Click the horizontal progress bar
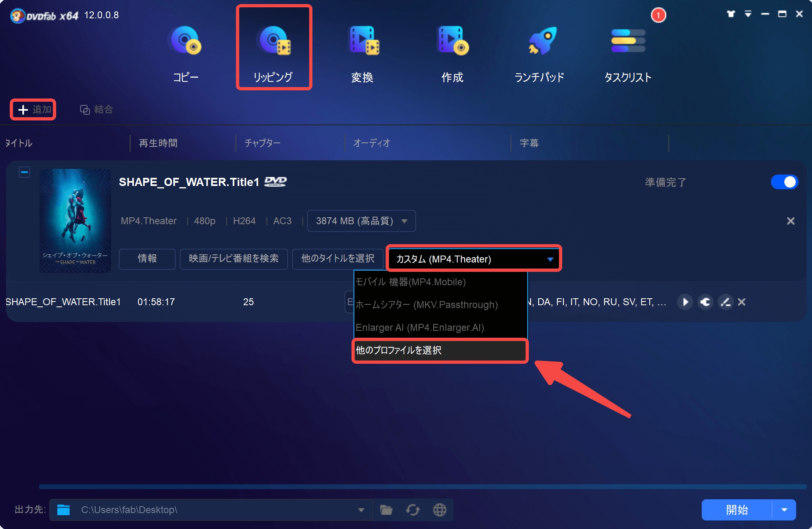The width and height of the screenshot is (812, 529). click(423, 486)
